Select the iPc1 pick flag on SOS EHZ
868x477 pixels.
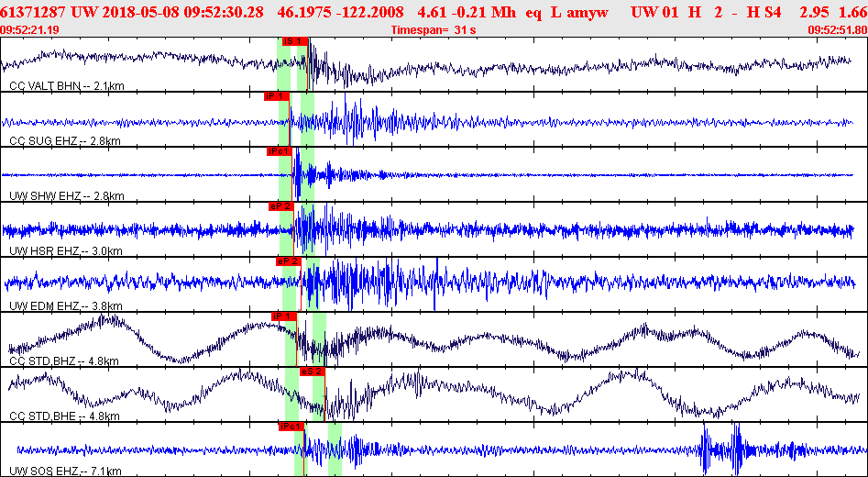point(291,427)
